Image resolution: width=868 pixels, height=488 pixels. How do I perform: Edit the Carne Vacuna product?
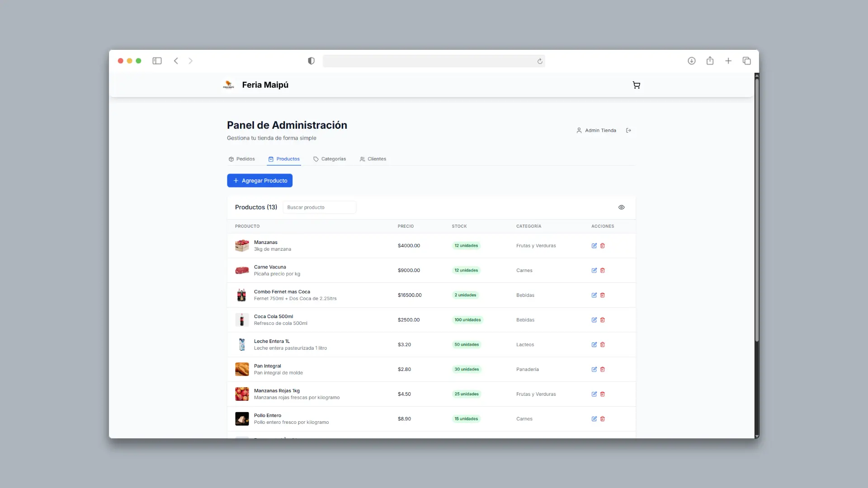(x=594, y=271)
